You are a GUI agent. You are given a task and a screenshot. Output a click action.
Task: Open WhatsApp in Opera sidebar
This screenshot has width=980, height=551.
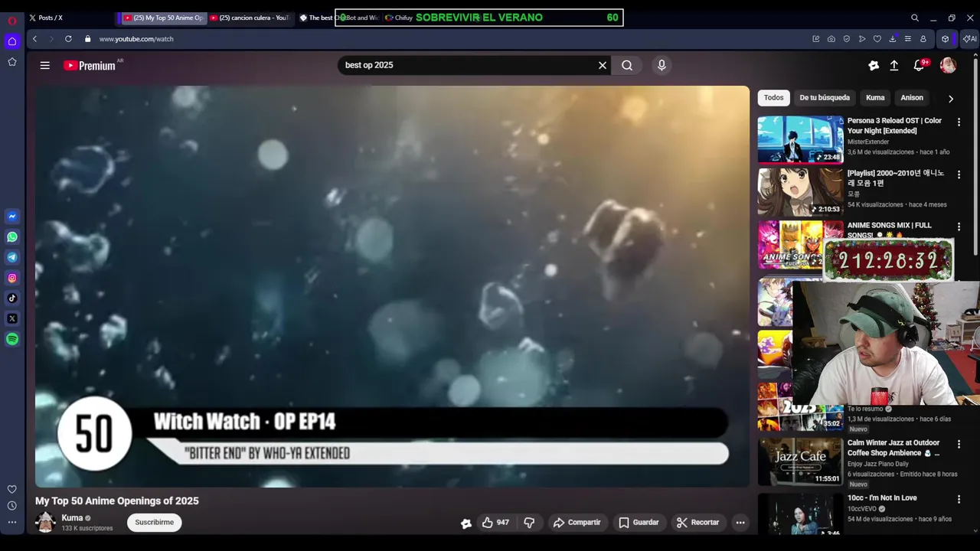12,237
